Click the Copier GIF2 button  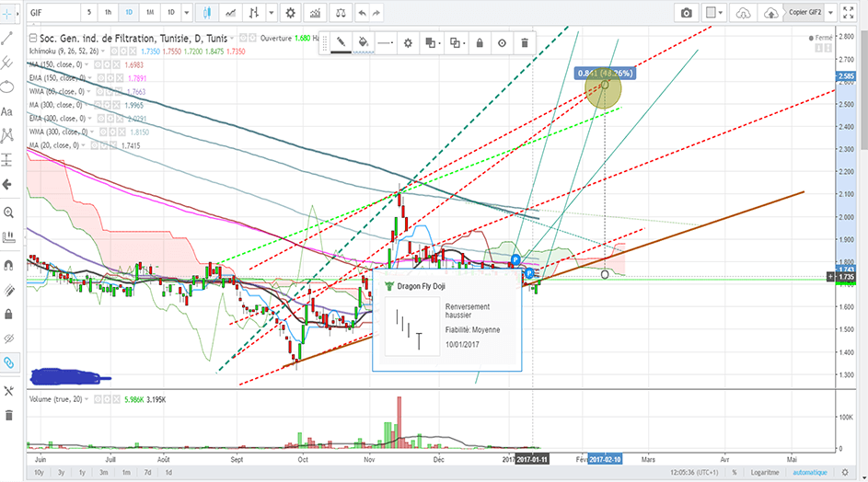coord(804,12)
